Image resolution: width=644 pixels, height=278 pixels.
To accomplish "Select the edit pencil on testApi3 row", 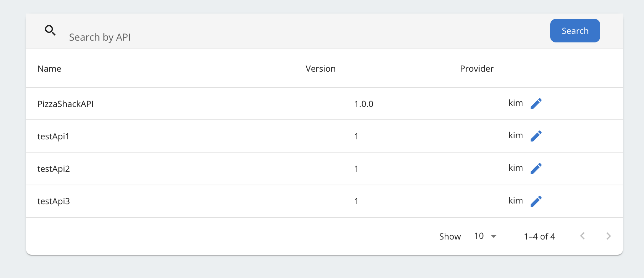I will tap(536, 201).
